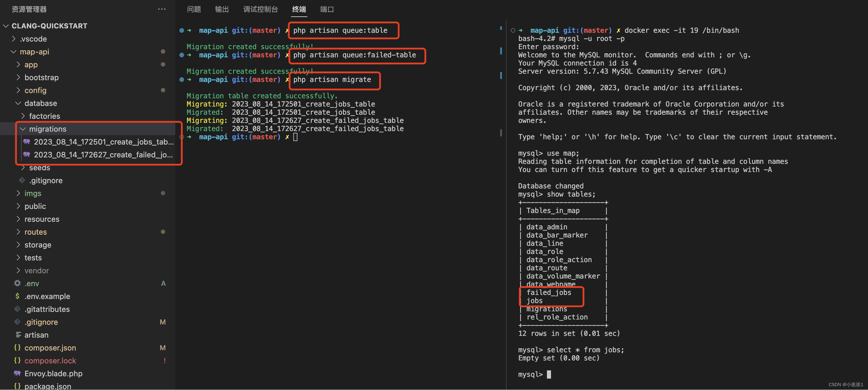The height and width of the screenshot is (390, 868).
Task: Expand the vendor folder
Action: click(18, 270)
